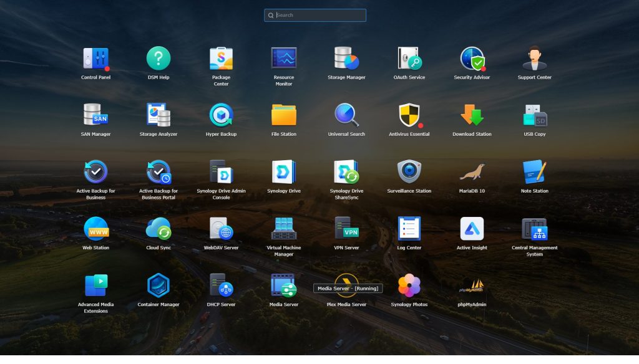Open Resource Monitor
This screenshot has height=364, width=639.
pyautogui.click(x=284, y=58)
